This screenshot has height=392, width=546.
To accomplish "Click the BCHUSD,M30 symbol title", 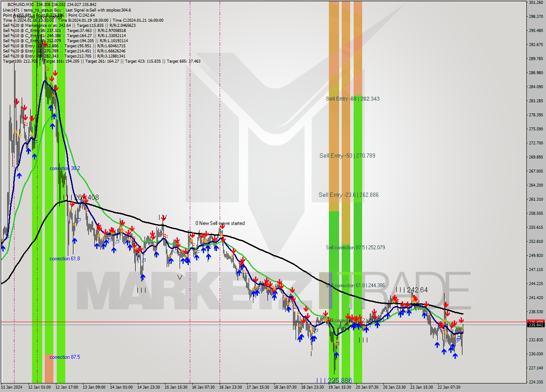I will point(20,5).
